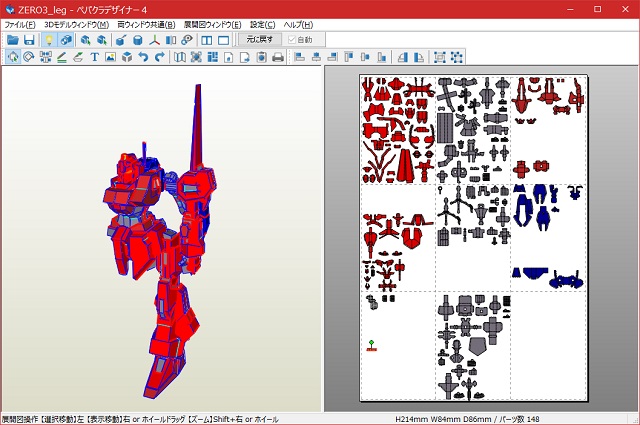
Task: Click the unfold map icon
Action: (x=180, y=57)
